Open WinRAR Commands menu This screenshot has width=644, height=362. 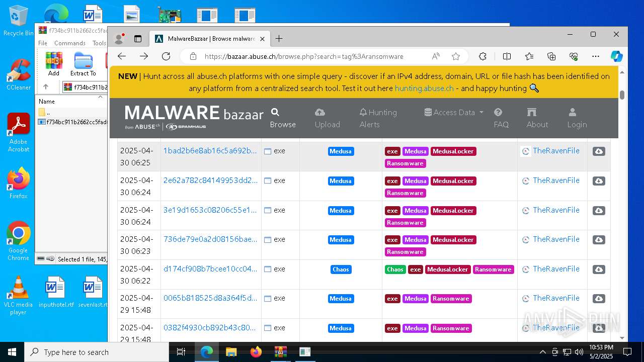pyautogui.click(x=70, y=43)
